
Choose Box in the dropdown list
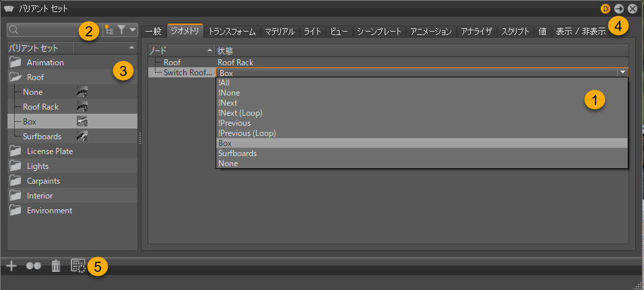pyautogui.click(x=422, y=143)
